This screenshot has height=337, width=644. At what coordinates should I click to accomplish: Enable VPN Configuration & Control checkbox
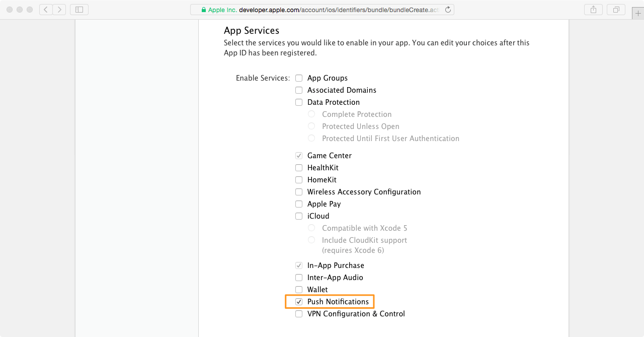click(x=299, y=314)
